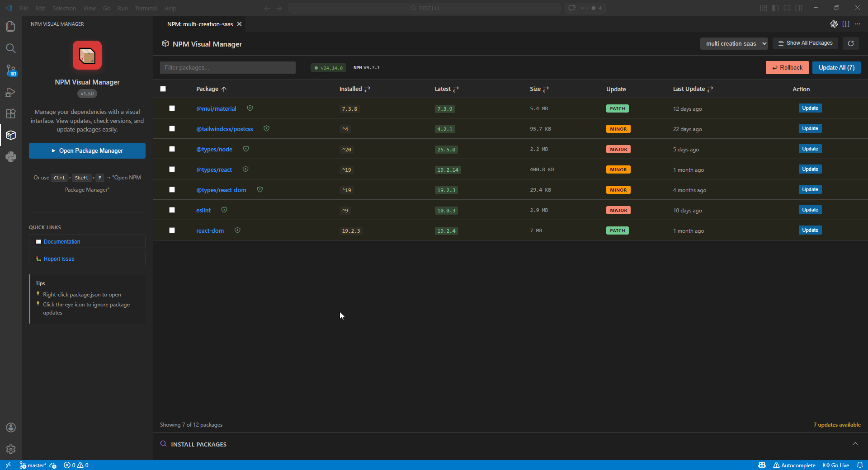The image size is (868, 470).
Task: Open the Terminal menu
Action: coord(146,8)
